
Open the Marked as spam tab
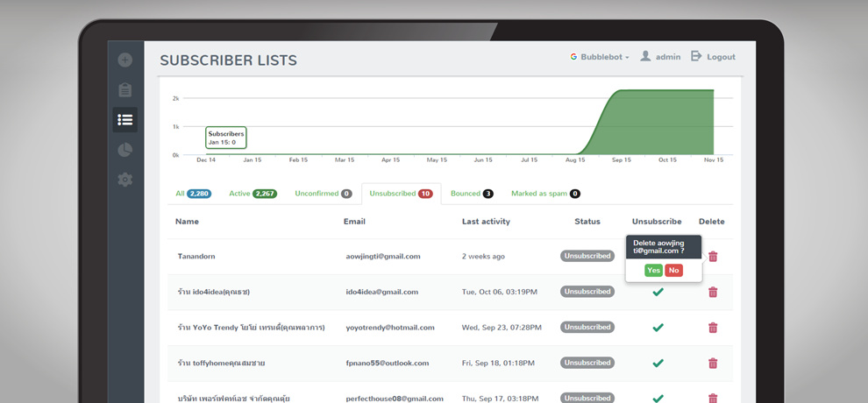[546, 194]
